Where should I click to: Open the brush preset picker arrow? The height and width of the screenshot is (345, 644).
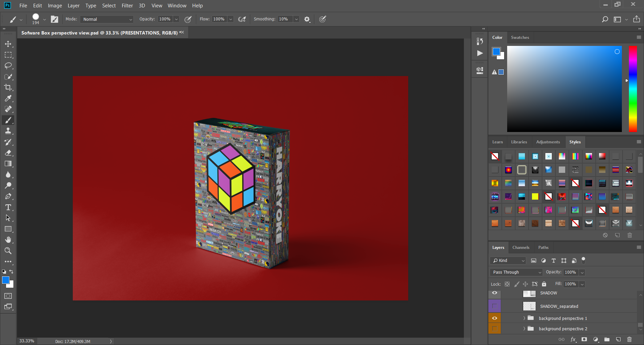click(44, 19)
